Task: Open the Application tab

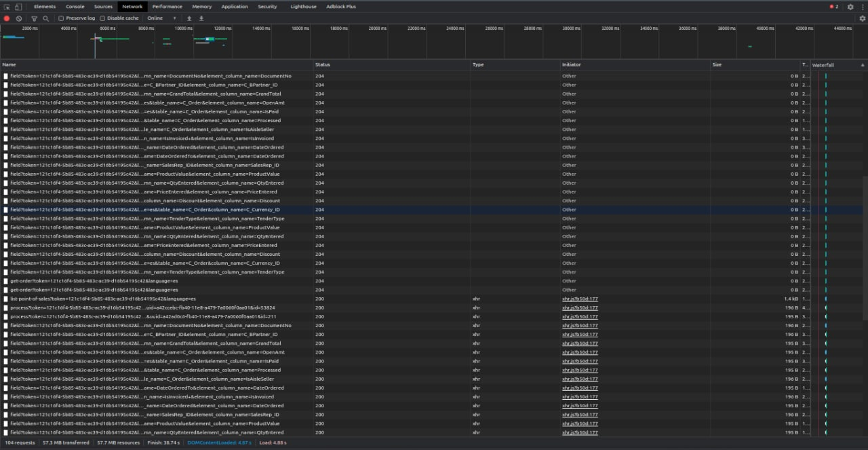Action: [x=235, y=7]
